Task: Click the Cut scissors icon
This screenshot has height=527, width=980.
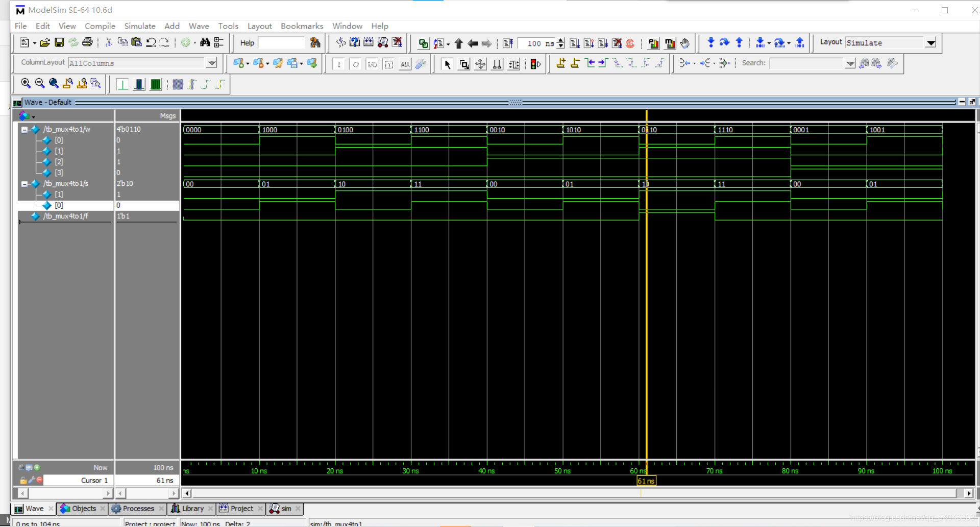Action: [x=109, y=42]
